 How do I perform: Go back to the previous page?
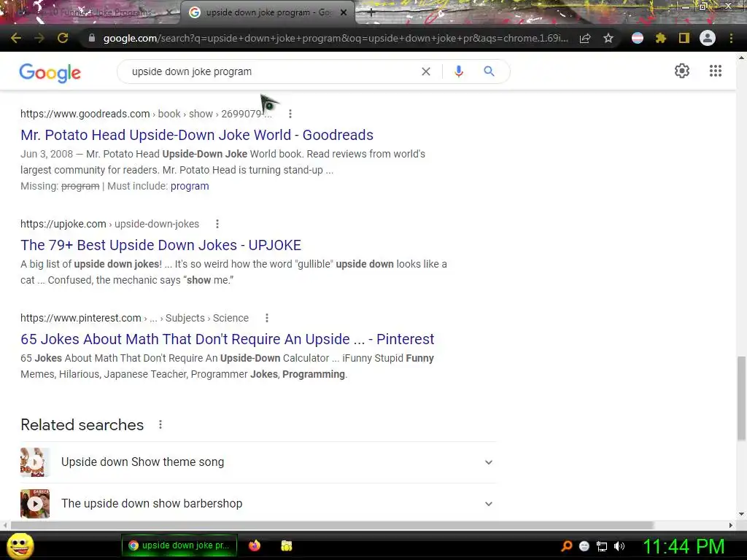click(16, 38)
